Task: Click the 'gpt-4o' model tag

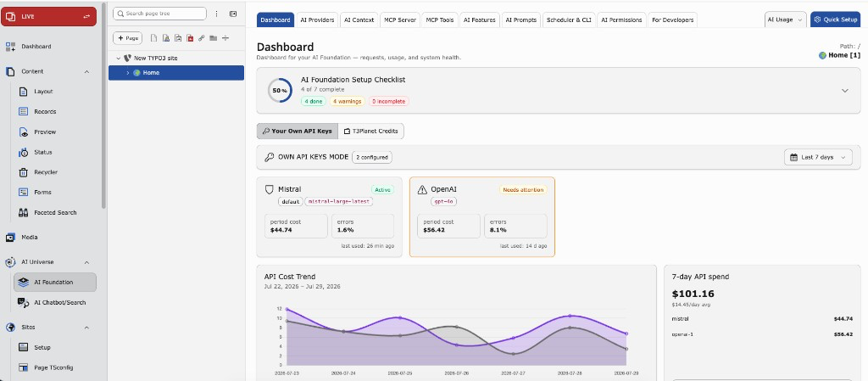Action: 444,202
